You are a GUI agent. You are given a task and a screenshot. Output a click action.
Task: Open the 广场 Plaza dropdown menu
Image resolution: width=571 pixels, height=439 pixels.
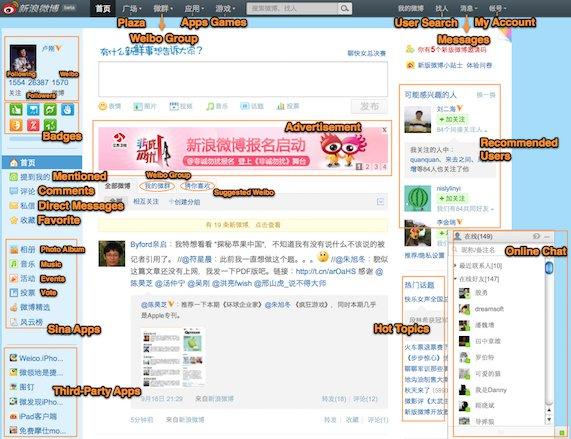[131, 8]
